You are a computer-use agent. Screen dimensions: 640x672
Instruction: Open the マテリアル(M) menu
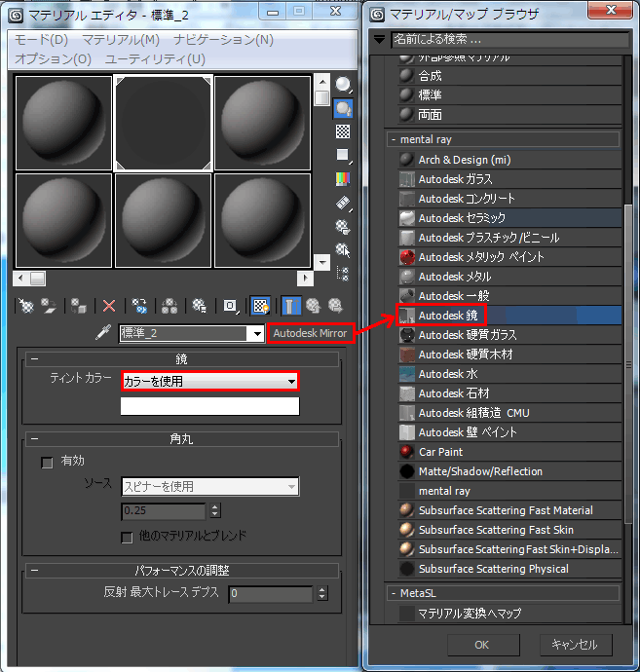(121, 40)
